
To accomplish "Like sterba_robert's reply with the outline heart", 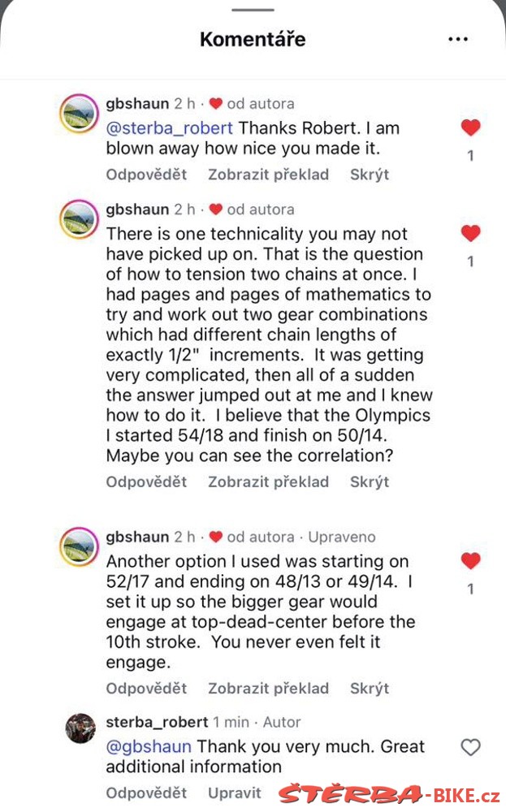I will 470,747.
